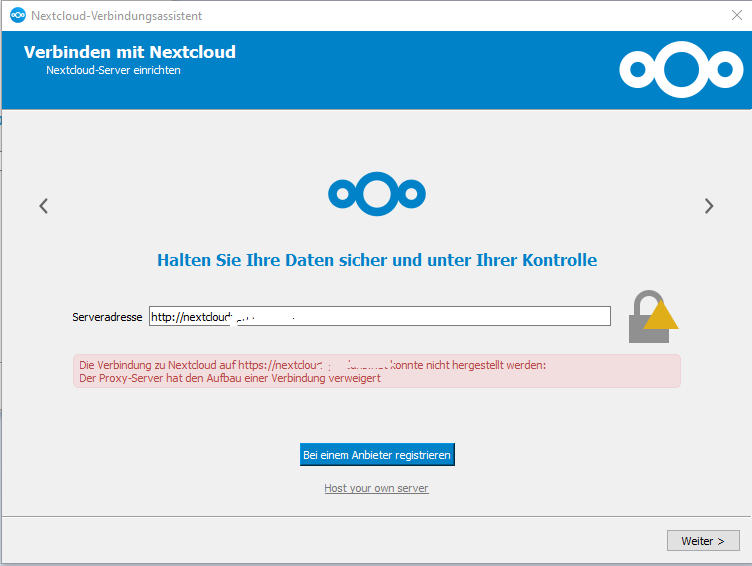Click the 'Halten Sie Ihre Daten sicher' heading
This screenshot has height=566, width=752.
(x=377, y=260)
